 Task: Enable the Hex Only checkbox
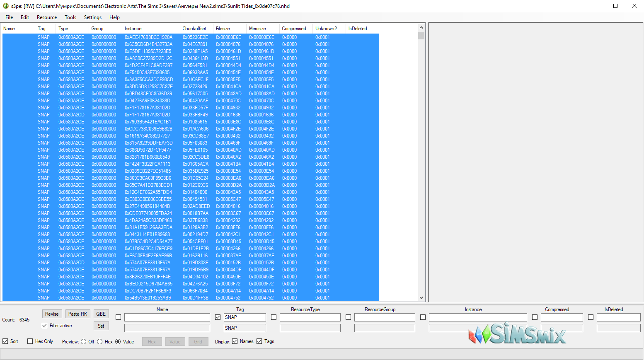[30, 341]
